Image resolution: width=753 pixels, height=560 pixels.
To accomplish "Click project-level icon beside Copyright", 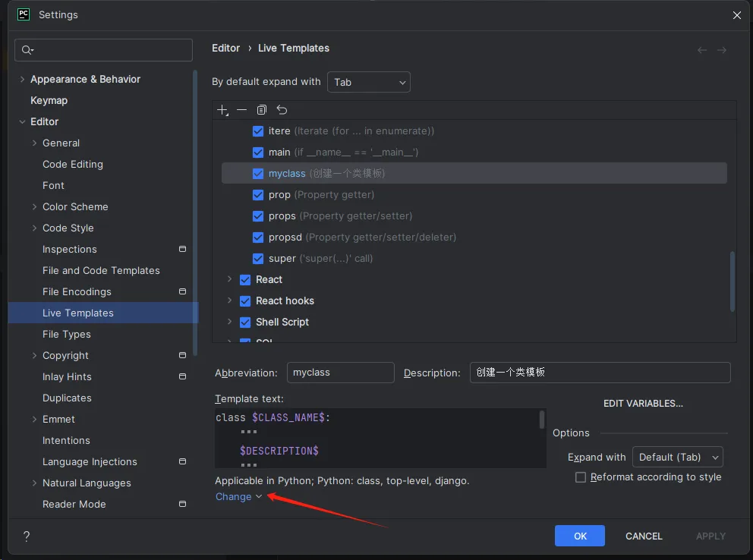I will pyautogui.click(x=182, y=355).
